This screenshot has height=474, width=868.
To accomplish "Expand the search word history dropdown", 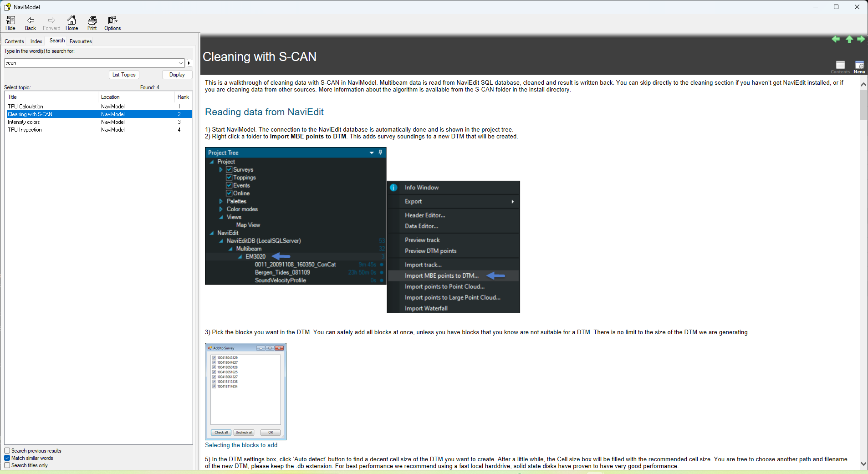I will [x=181, y=63].
